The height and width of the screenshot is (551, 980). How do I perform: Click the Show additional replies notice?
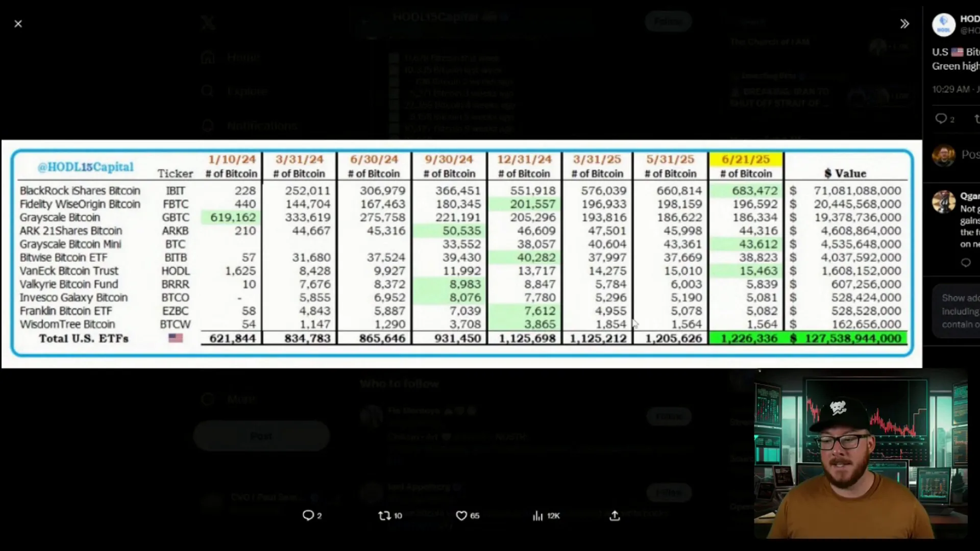click(956, 311)
